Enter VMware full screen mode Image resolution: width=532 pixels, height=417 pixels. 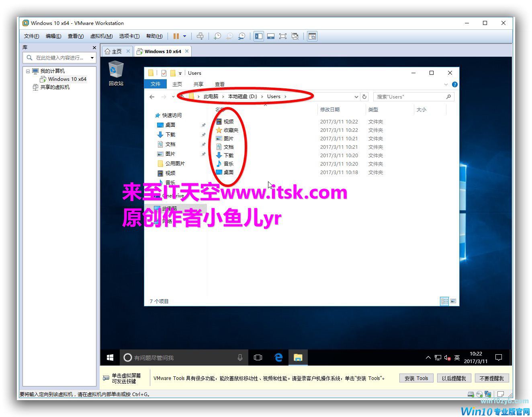point(283,36)
